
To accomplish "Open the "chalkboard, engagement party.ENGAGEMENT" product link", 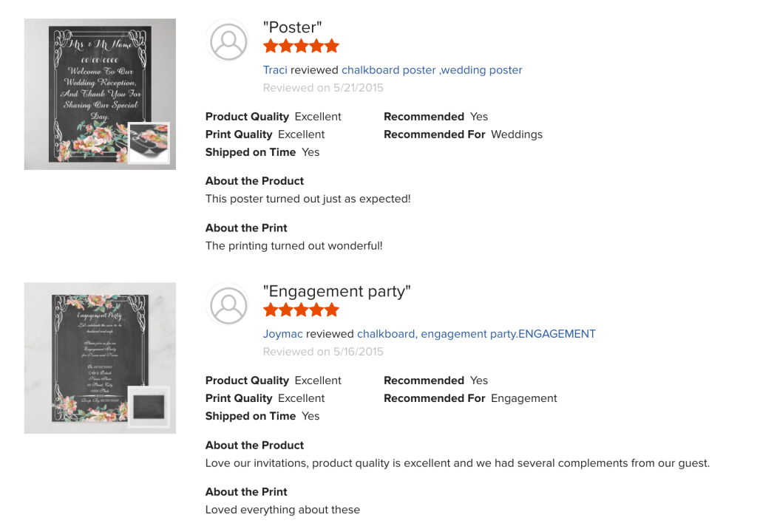I will (476, 334).
